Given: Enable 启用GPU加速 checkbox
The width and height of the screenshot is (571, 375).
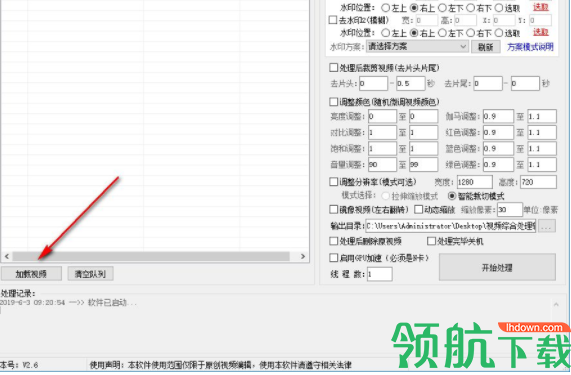Looking at the screenshot, I should [333, 258].
